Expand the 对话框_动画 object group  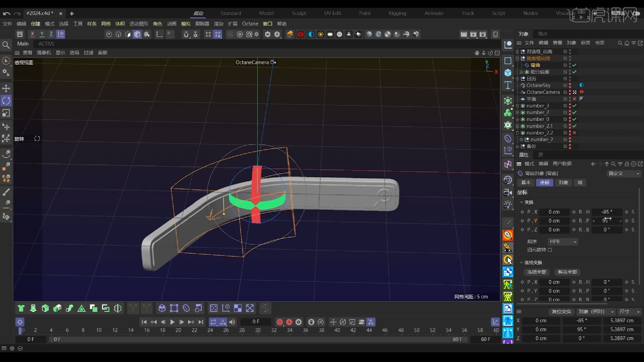[518, 52]
